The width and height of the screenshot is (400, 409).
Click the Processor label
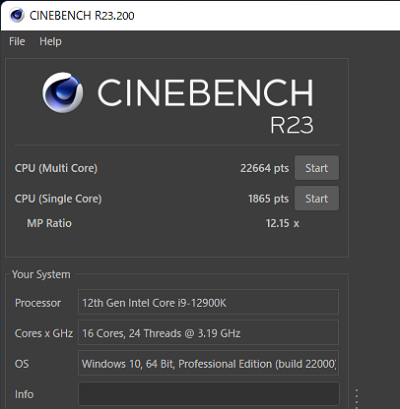click(x=38, y=303)
